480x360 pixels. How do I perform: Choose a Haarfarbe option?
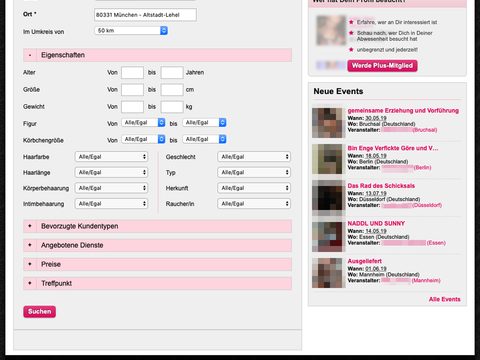pos(111,157)
